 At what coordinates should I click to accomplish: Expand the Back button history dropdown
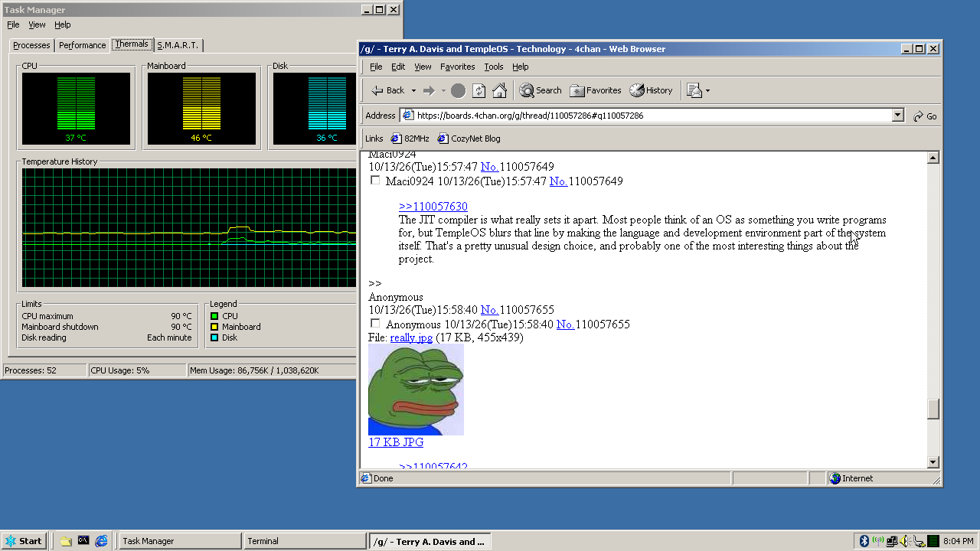click(x=413, y=90)
